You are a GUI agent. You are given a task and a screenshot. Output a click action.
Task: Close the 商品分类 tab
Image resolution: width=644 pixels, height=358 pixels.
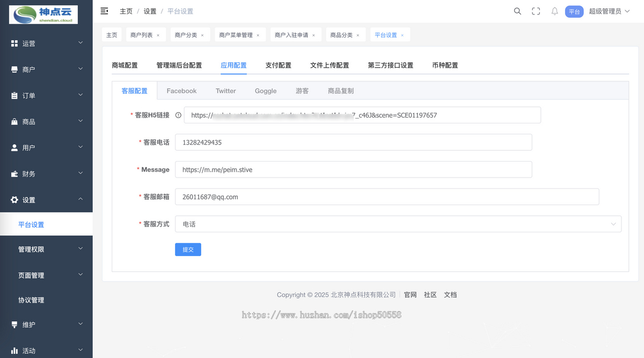coord(358,35)
